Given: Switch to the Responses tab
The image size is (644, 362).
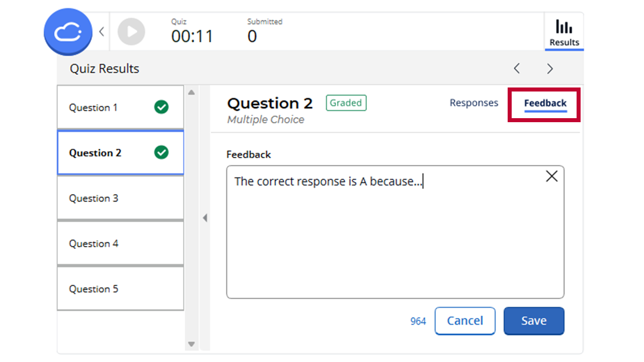Looking at the screenshot, I should point(474,103).
